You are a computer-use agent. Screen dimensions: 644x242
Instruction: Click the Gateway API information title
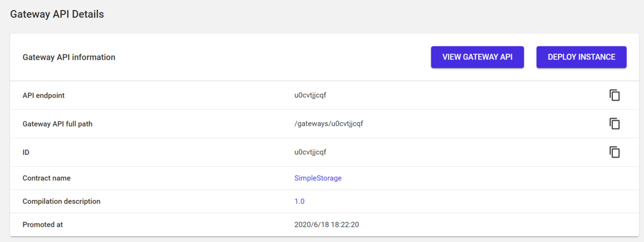(x=69, y=57)
